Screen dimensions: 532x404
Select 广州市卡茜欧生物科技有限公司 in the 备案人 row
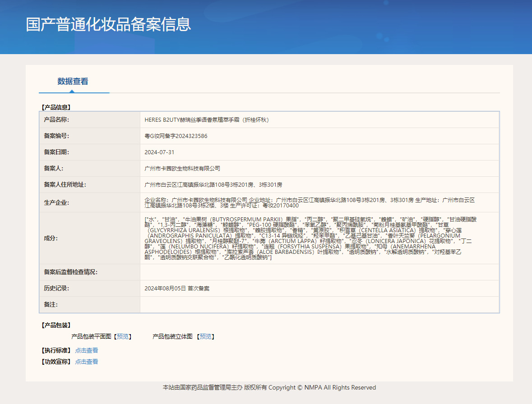(182, 169)
